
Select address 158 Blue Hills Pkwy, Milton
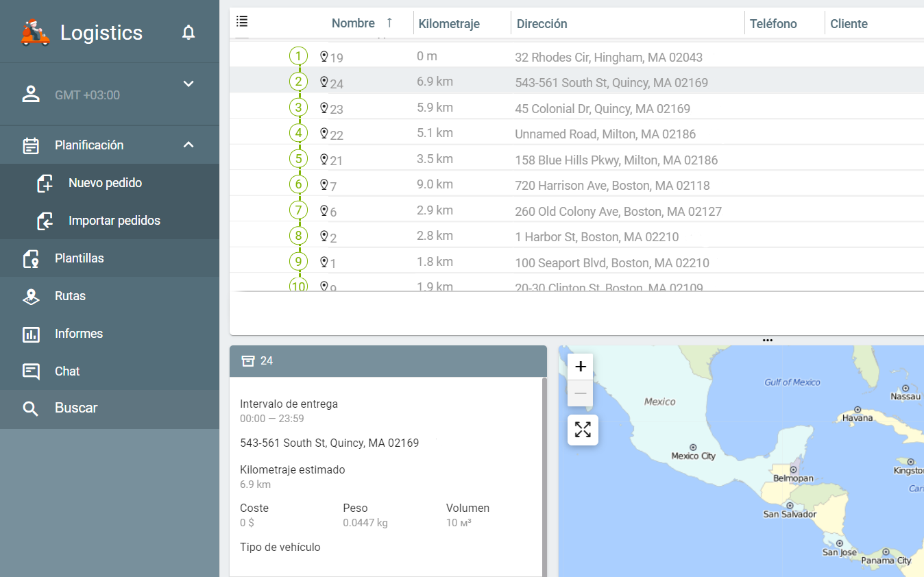coord(616,160)
